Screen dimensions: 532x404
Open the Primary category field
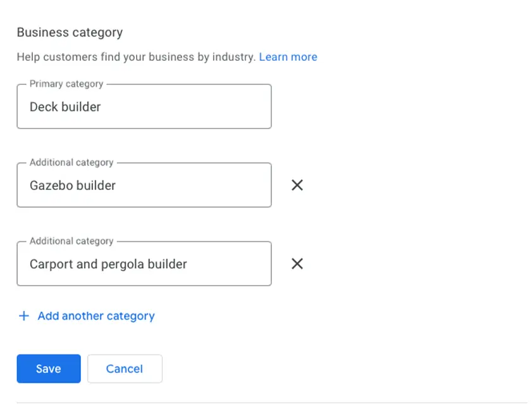144,106
